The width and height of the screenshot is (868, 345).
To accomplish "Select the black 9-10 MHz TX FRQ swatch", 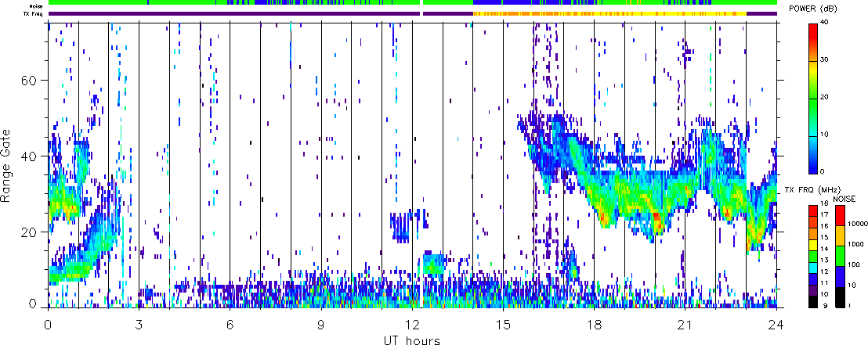I will pos(815,300).
